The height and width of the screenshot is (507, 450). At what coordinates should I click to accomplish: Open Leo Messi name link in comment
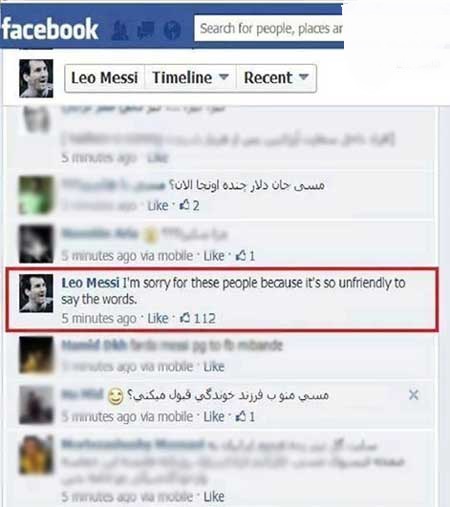tap(90, 283)
